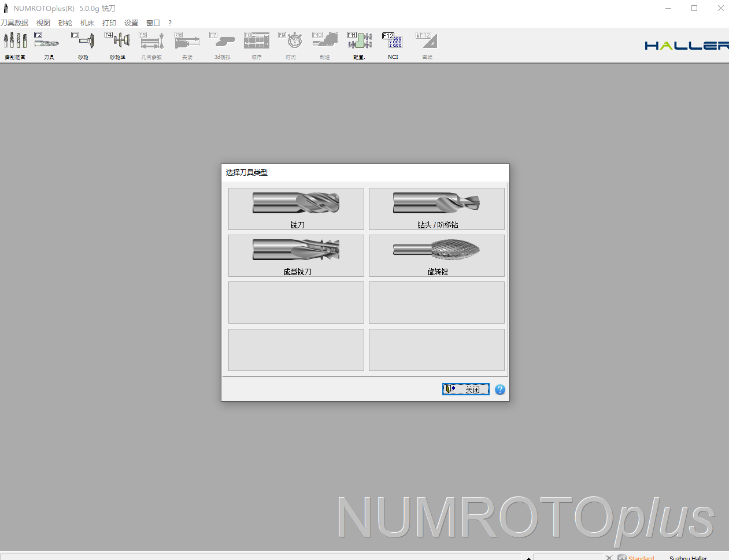The image size is (729, 560).
Task: Open the 刀具数据 menu
Action: pos(14,23)
